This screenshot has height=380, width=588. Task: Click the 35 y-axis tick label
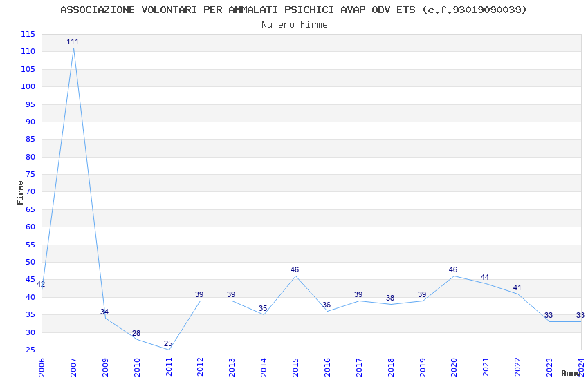(x=30, y=315)
